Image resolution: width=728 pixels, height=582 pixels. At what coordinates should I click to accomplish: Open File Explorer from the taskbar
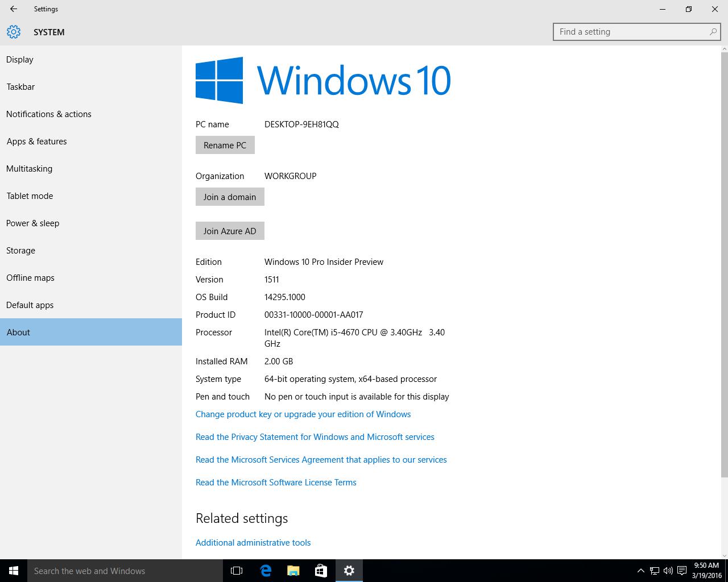point(293,571)
